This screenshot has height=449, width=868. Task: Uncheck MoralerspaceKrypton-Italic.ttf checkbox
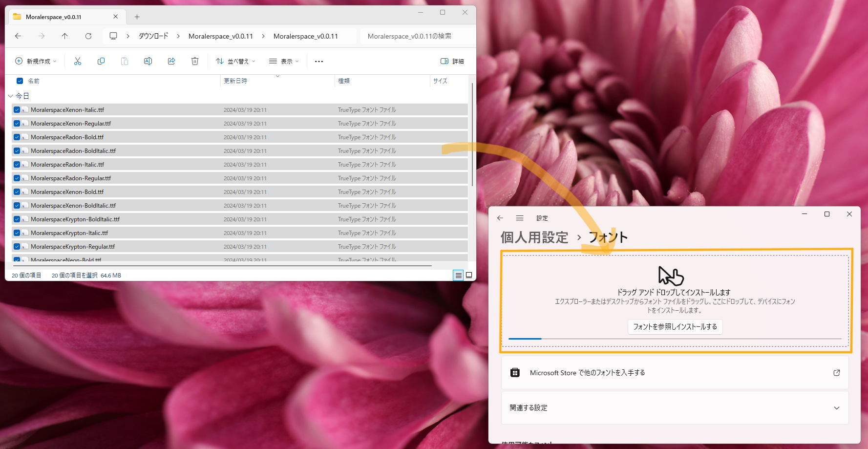(17, 233)
